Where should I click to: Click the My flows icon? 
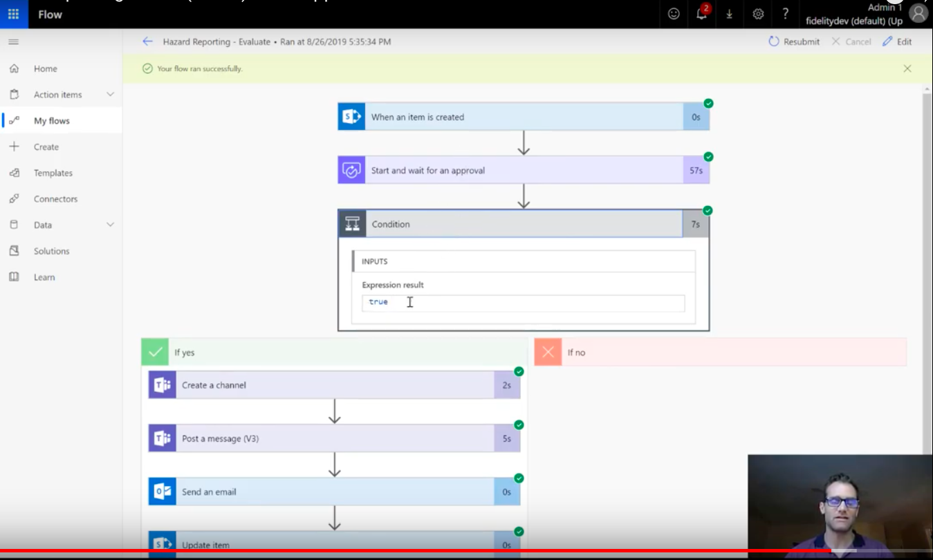(14, 120)
